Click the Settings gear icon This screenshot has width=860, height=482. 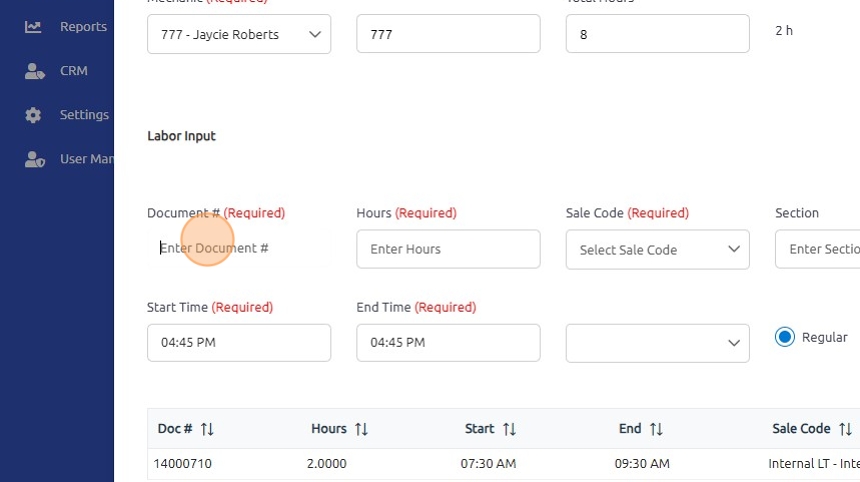tap(34, 115)
